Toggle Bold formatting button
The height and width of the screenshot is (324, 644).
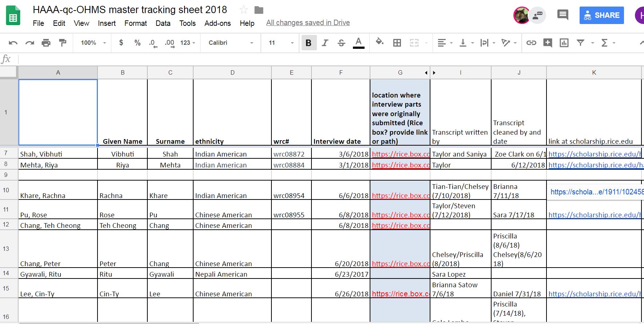click(x=309, y=43)
